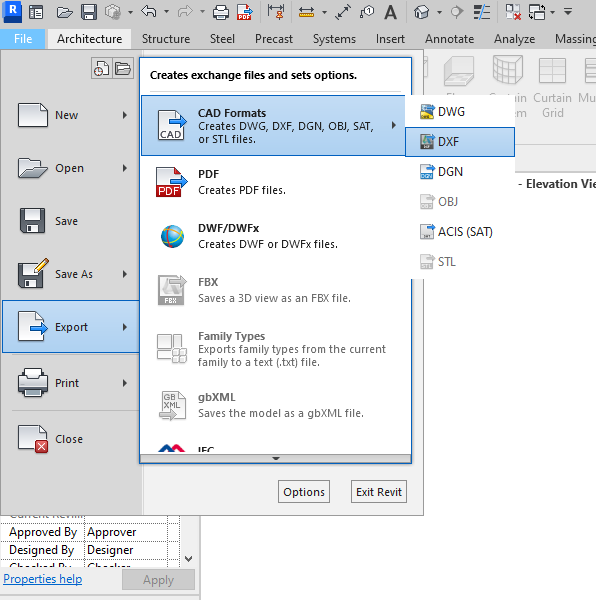Open the Undo history dropdown arrow

[x=166, y=12]
